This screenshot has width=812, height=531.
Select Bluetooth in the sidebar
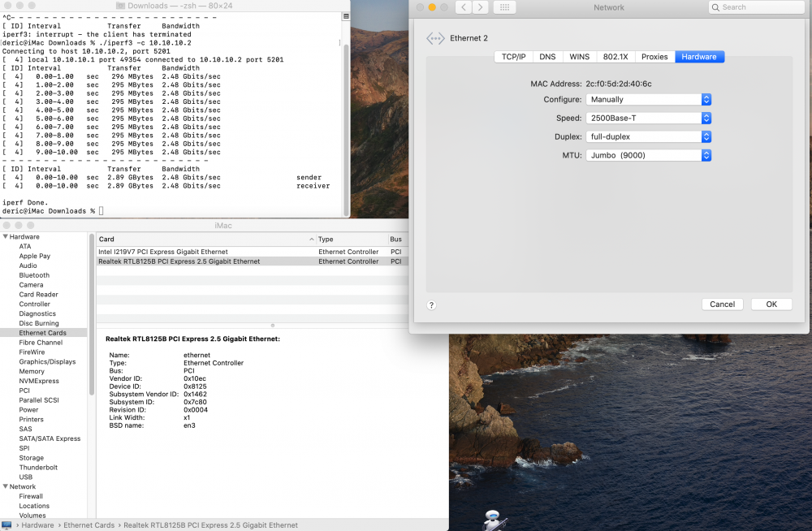(x=34, y=275)
